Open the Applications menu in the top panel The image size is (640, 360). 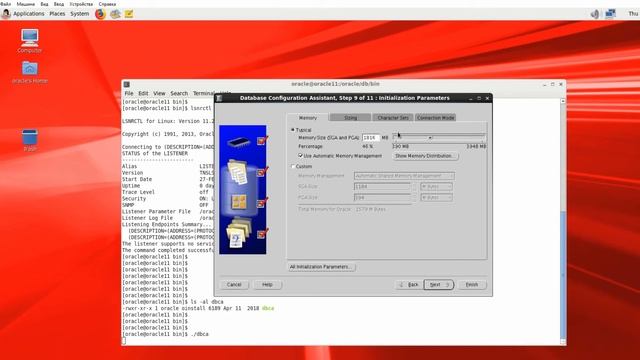point(28,13)
